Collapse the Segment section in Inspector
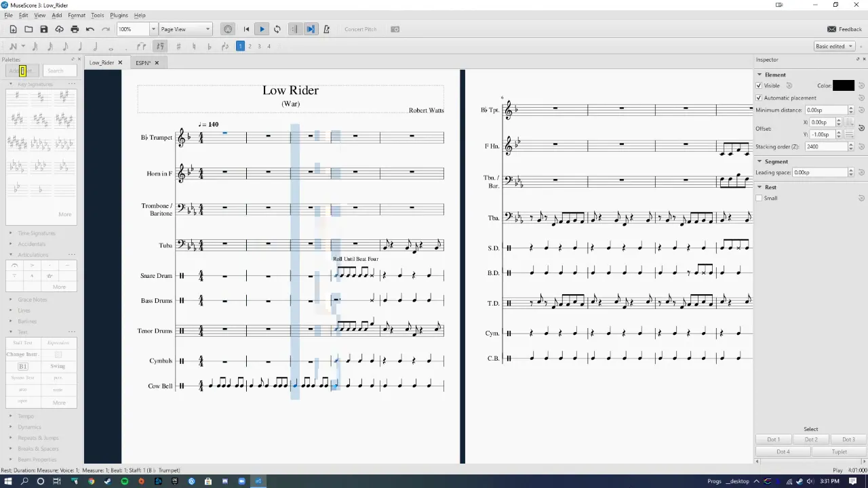868x488 pixels. [760, 161]
